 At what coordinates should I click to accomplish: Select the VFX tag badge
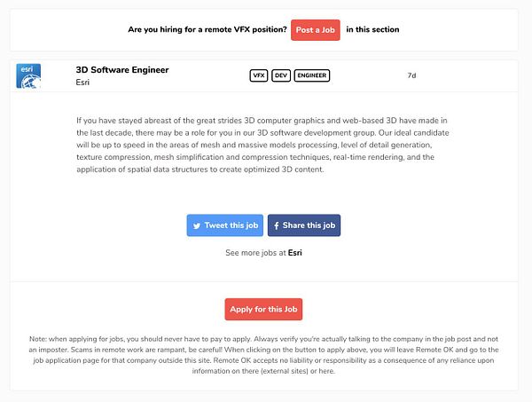click(259, 75)
